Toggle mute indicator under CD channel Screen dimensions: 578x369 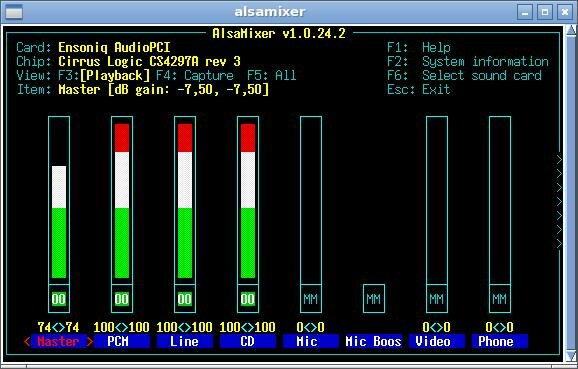(248, 299)
